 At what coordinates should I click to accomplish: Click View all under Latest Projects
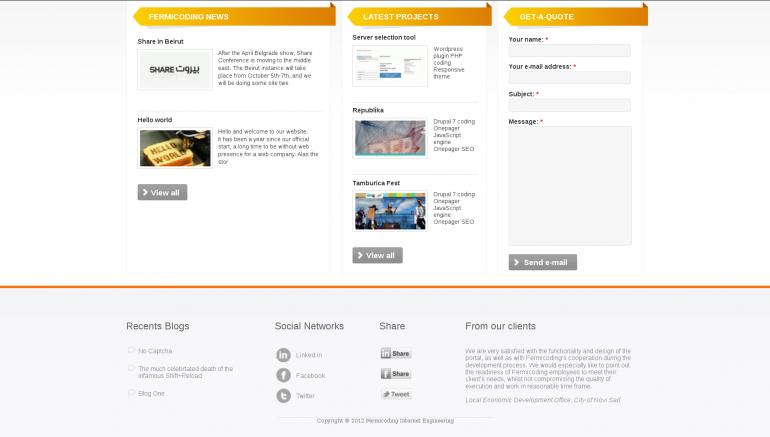[377, 255]
